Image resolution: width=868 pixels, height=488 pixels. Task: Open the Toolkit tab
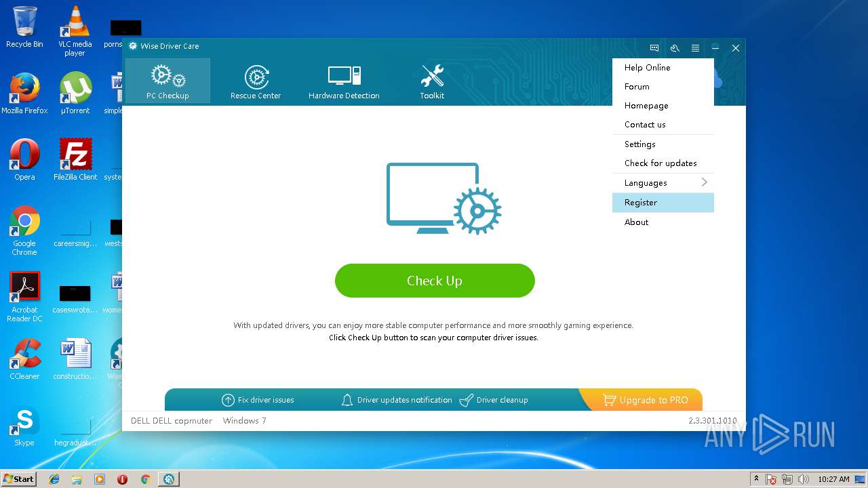point(432,81)
